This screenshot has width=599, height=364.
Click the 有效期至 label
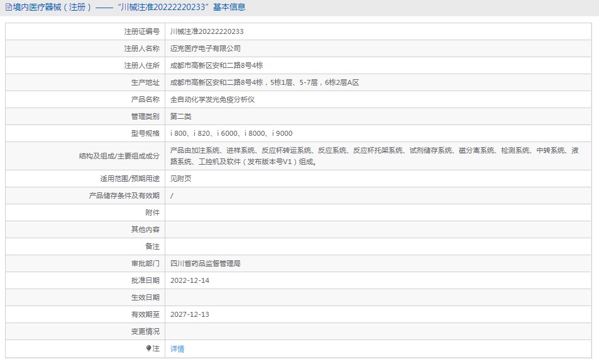coord(145,314)
